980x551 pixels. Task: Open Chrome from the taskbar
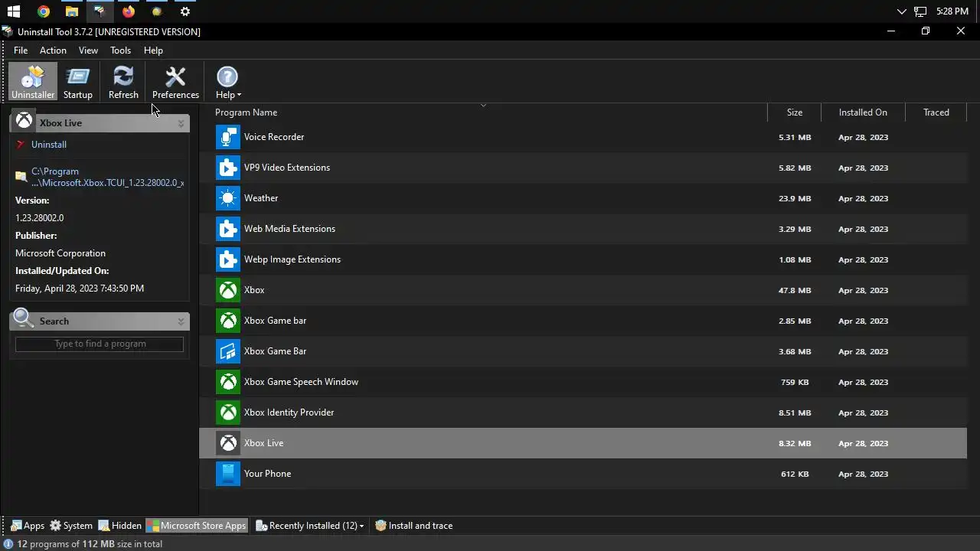click(44, 11)
